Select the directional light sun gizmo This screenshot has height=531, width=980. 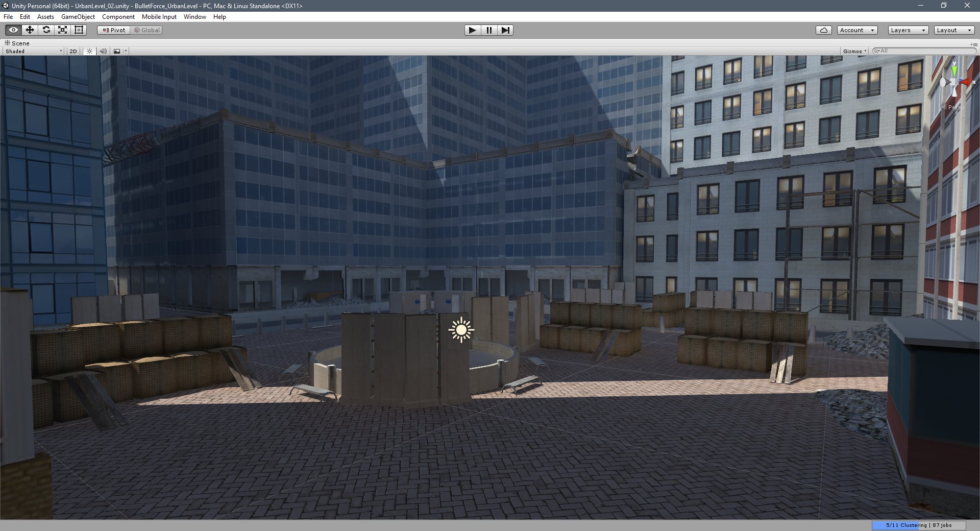[x=461, y=330]
